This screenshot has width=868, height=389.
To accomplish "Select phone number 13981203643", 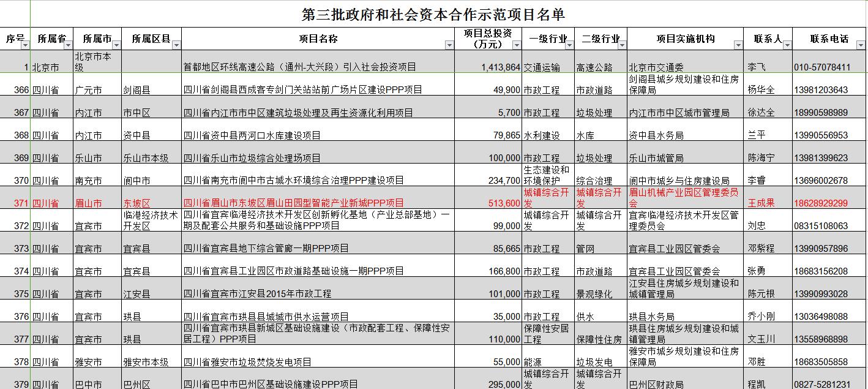I will pyautogui.click(x=829, y=85).
